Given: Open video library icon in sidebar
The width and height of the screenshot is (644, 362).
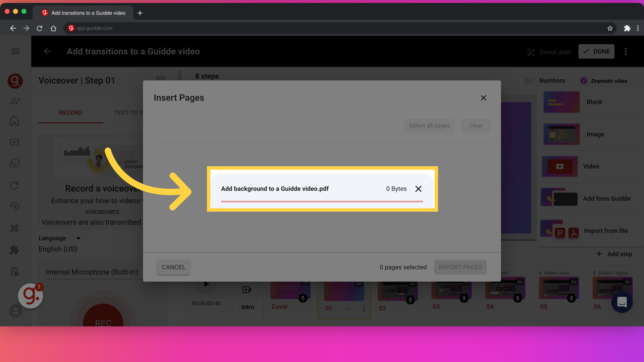Looking at the screenshot, I should click(x=14, y=142).
